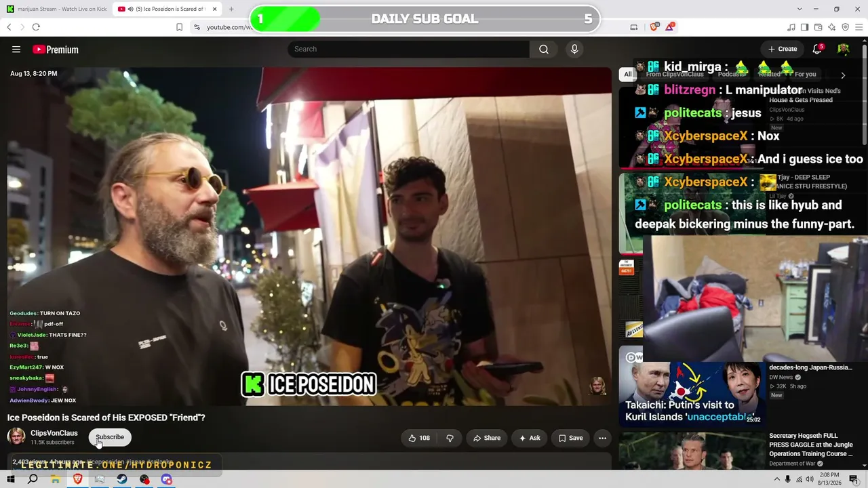Open the ClipsVonClaus channel name link

(54, 433)
